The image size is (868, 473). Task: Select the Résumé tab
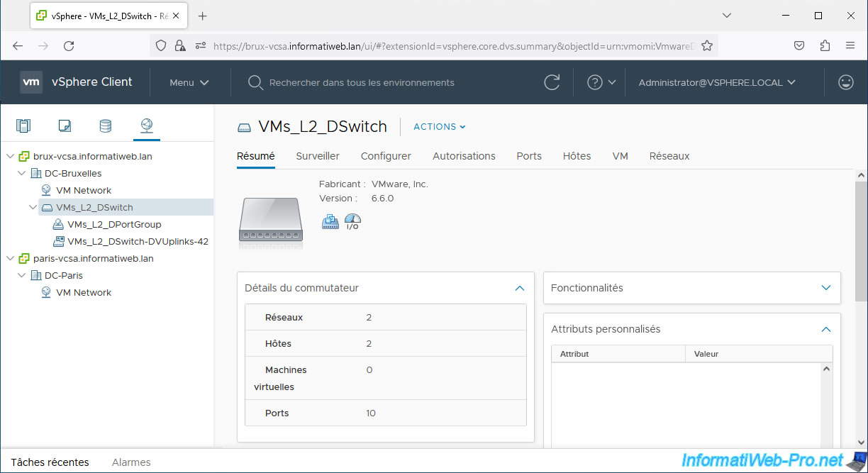tap(256, 156)
